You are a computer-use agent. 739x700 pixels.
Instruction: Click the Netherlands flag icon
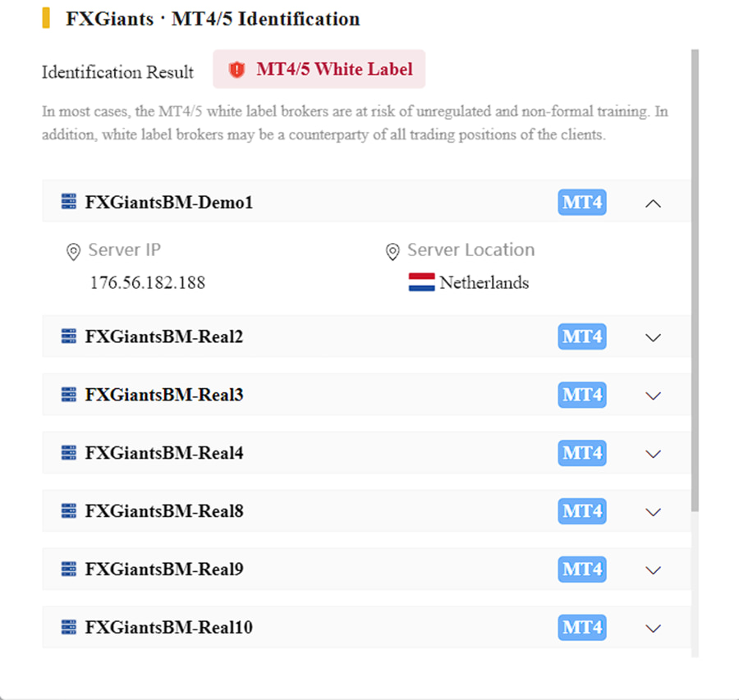tap(422, 282)
